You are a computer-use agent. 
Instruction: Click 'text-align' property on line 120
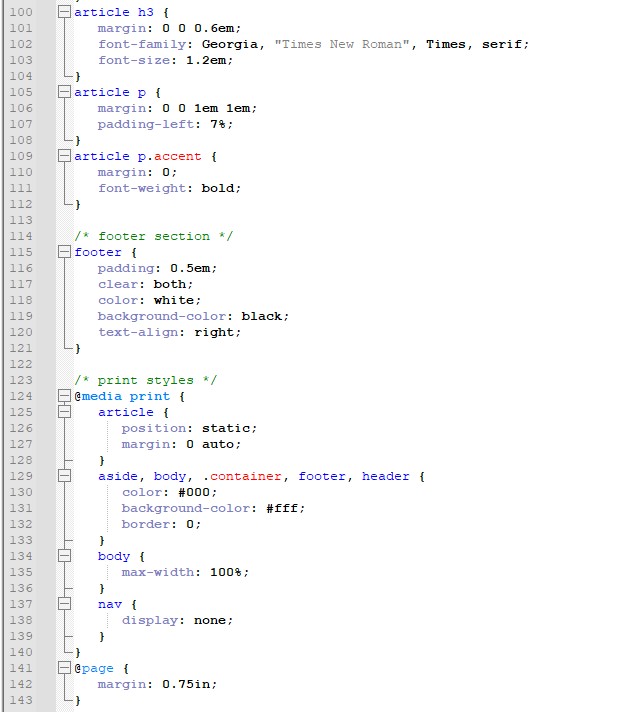(x=138, y=332)
